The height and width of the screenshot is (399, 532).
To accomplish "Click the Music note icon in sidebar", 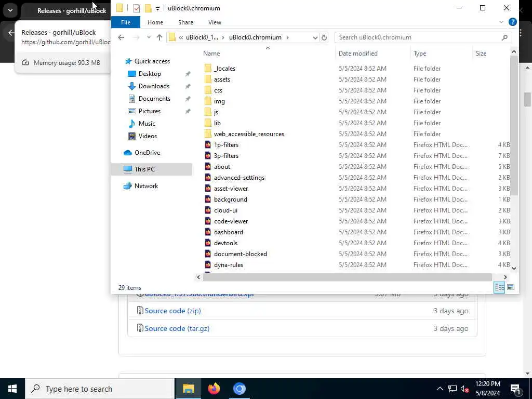I will click(x=131, y=124).
